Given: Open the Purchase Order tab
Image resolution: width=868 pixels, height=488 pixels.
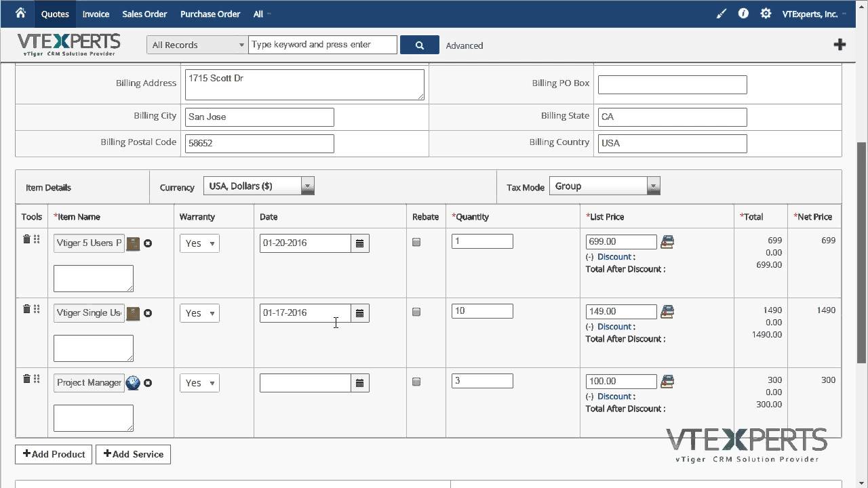Looking at the screenshot, I should [x=210, y=14].
